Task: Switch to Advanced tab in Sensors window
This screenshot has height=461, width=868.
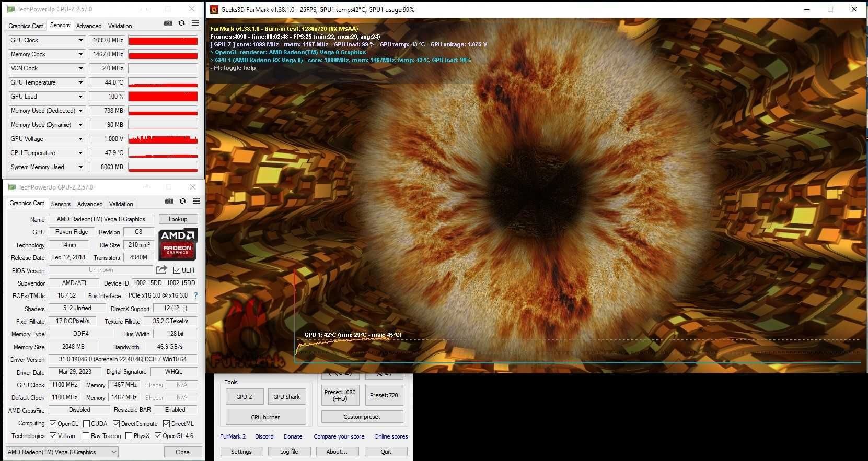Action: point(89,26)
